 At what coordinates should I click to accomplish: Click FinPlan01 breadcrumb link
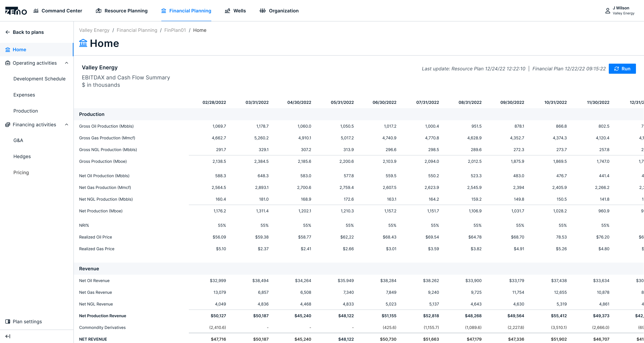tap(175, 30)
